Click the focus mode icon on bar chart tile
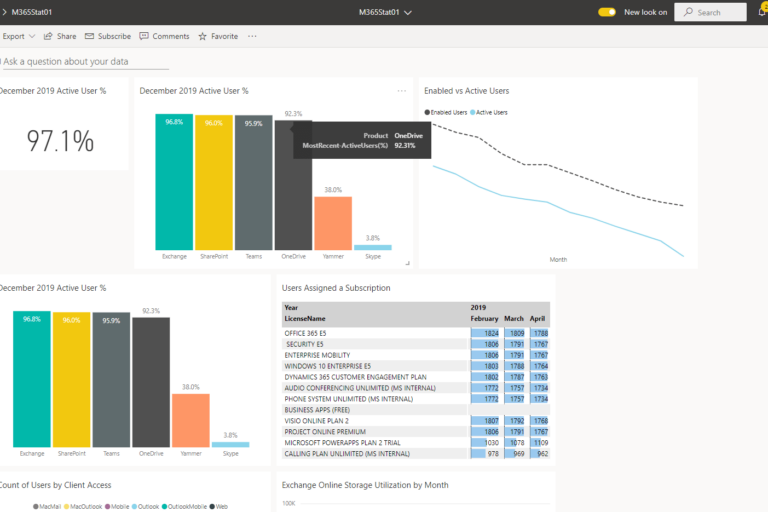Screen dimensions: 768x512 [x=407, y=263]
